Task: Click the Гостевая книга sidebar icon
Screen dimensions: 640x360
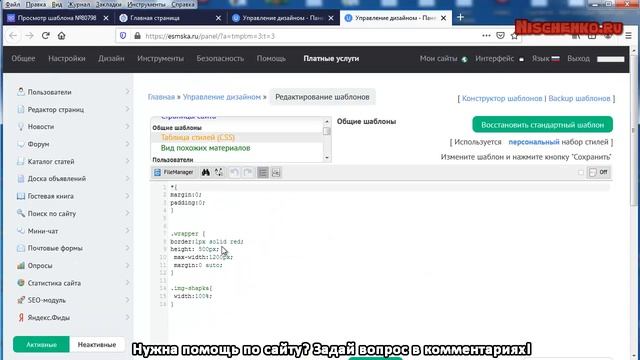Action: pyautogui.click(x=21, y=196)
